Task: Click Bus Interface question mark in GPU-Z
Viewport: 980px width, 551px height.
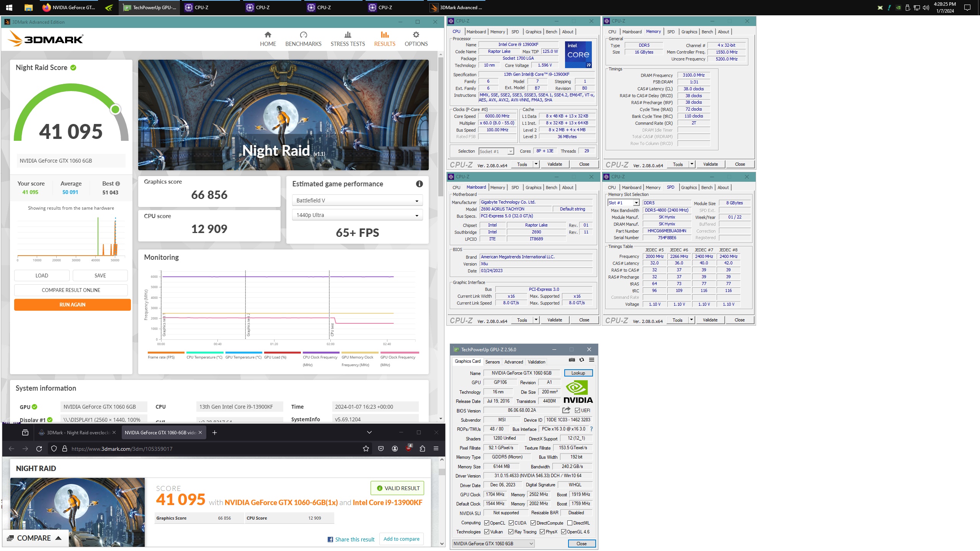Action: coord(591,429)
